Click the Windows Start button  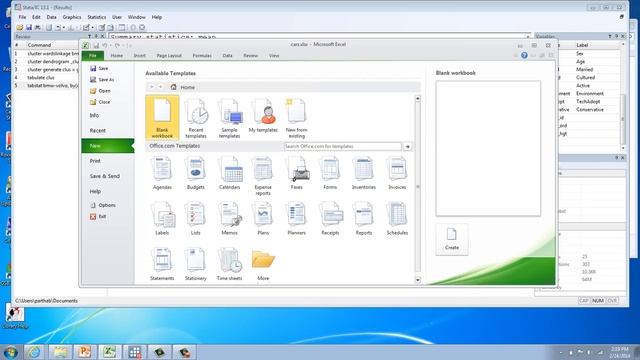(x=11, y=352)
